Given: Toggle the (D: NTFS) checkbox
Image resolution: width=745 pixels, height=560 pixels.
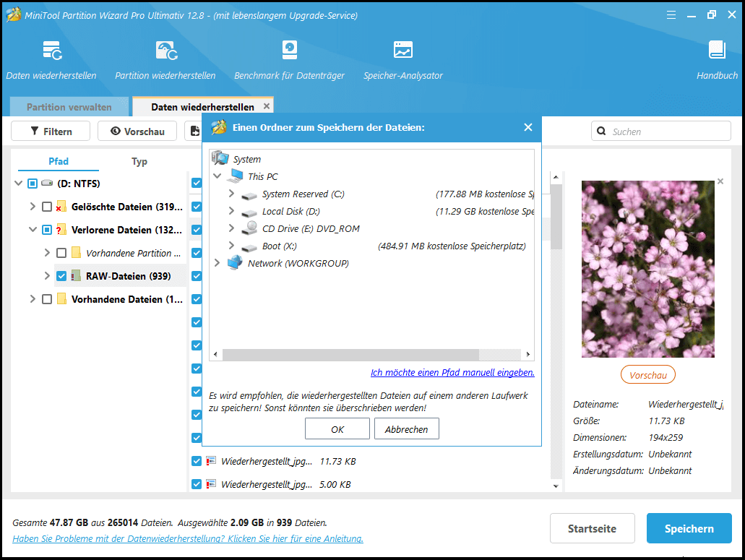Looking at the screenshot, I should tap(33, 184).
